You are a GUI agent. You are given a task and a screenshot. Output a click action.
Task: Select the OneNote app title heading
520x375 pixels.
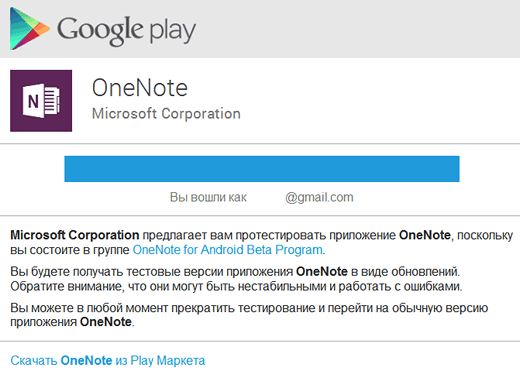point(140,88)
